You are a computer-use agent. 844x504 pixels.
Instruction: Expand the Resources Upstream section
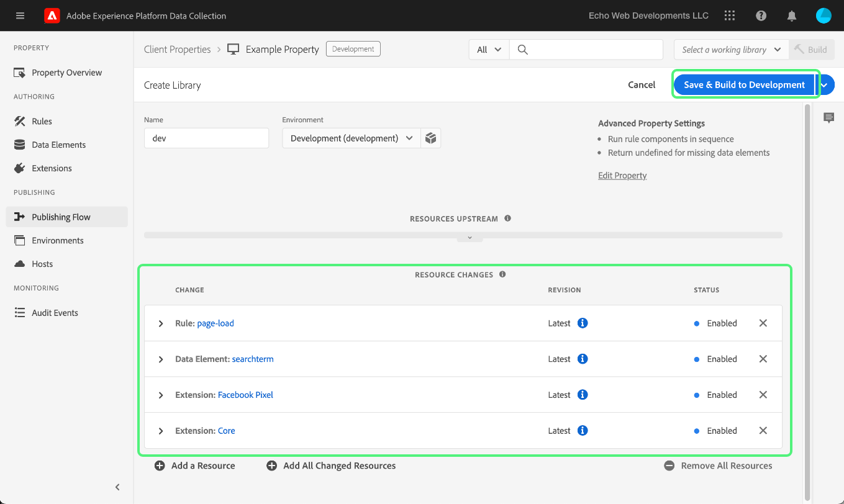pos(470,238)
